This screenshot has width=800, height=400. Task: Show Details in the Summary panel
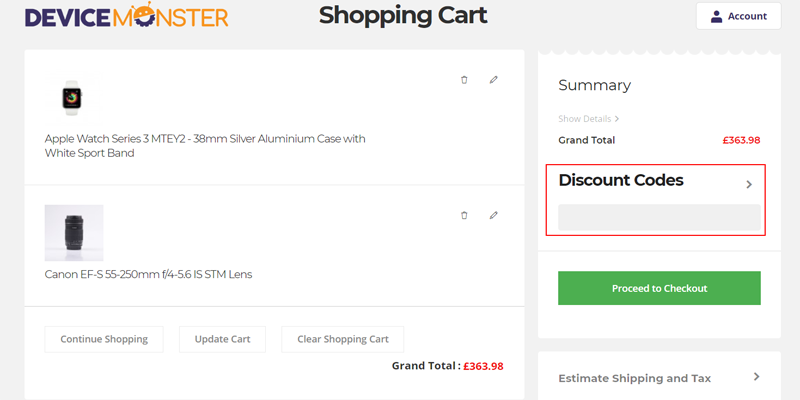[x=589, y=119]
